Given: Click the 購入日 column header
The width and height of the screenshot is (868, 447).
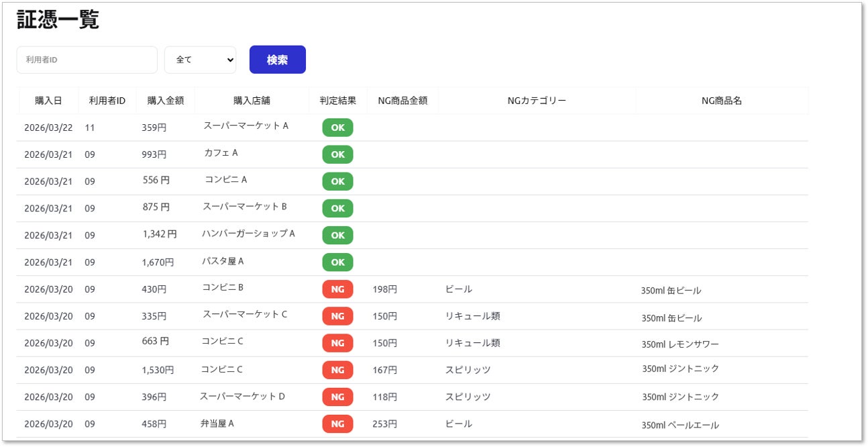Looking at the screenshot, I should 48,101.
